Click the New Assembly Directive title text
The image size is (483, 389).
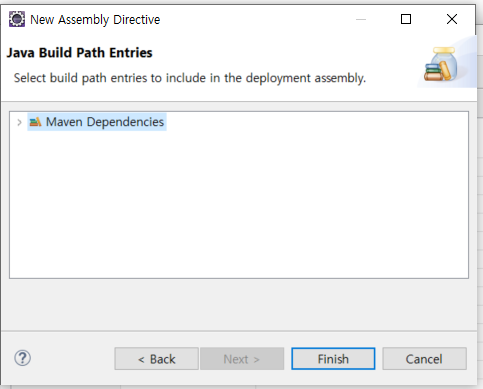click(95, 20)
